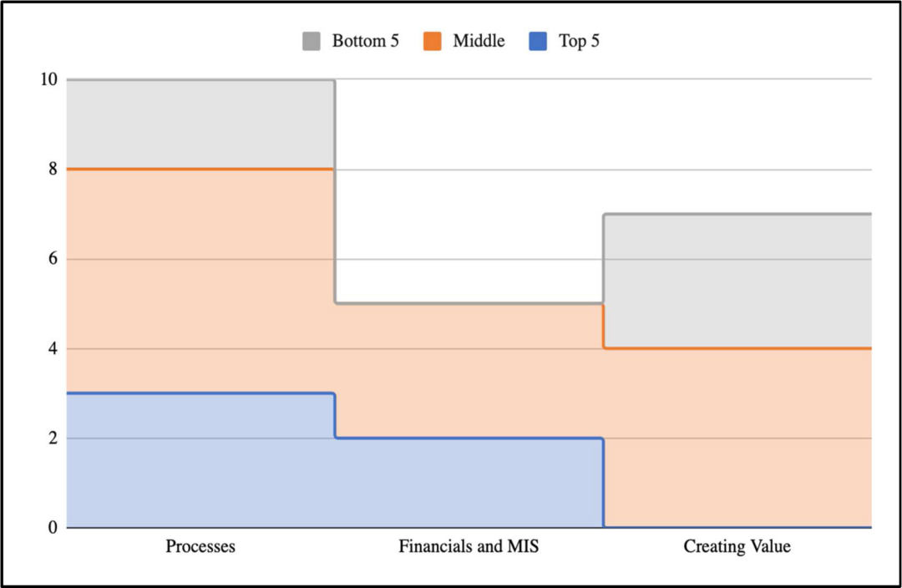Select the gray Bottom 5 area over Creating Value
Image resolution: width=902 pixels, height=588 pixels.
coord(737,281)
